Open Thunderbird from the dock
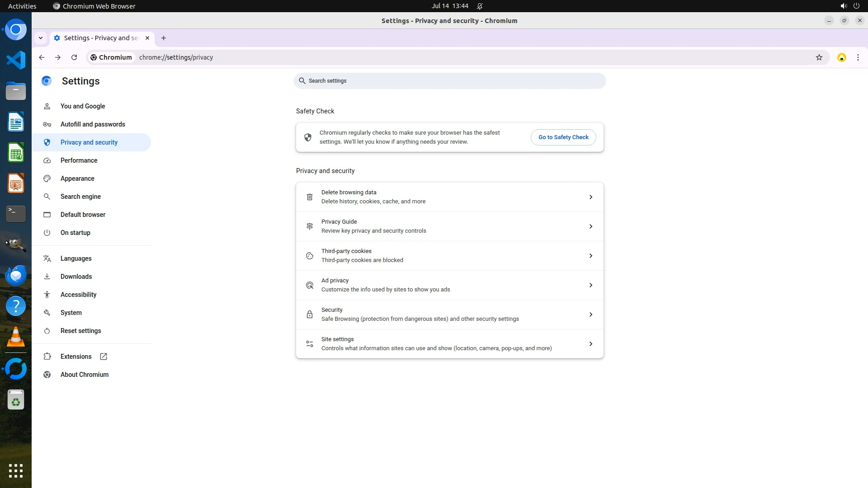The height and width of the screenshot is (488, 868). [x=16, y=275]
